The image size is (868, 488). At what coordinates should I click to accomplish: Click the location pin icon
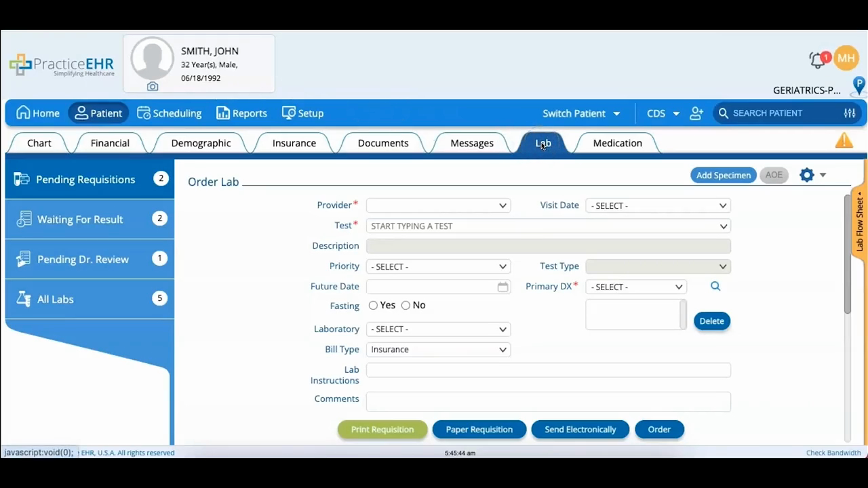click(859, 85)
